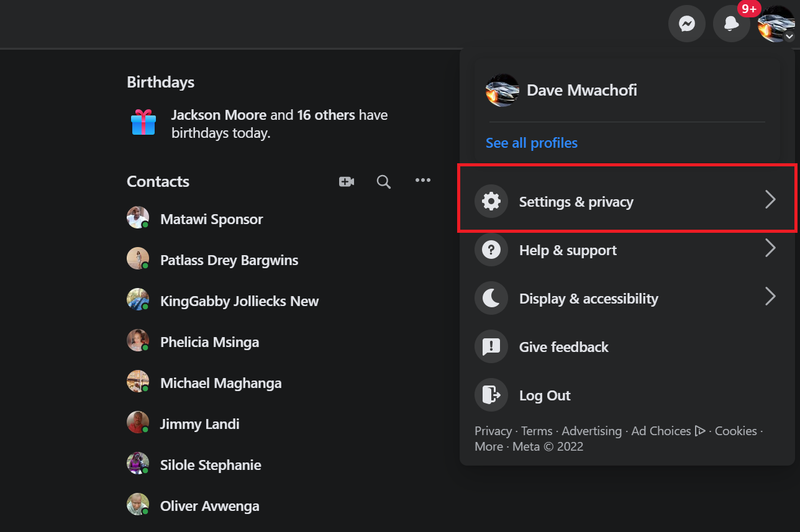Open See all profiles link

(x=532, y=143)
